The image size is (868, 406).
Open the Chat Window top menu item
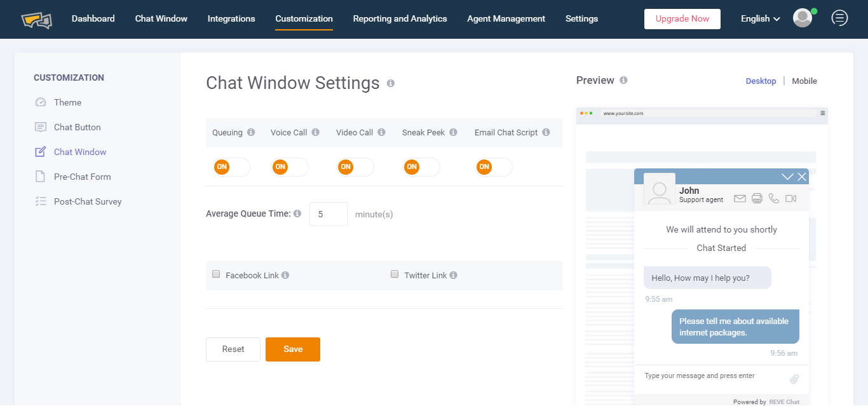point(161,18)
